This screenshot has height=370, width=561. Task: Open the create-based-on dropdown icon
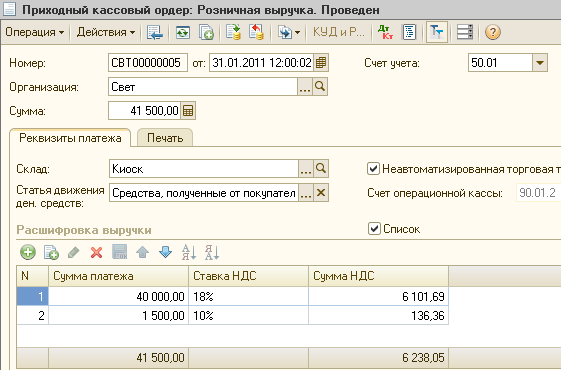289,32
